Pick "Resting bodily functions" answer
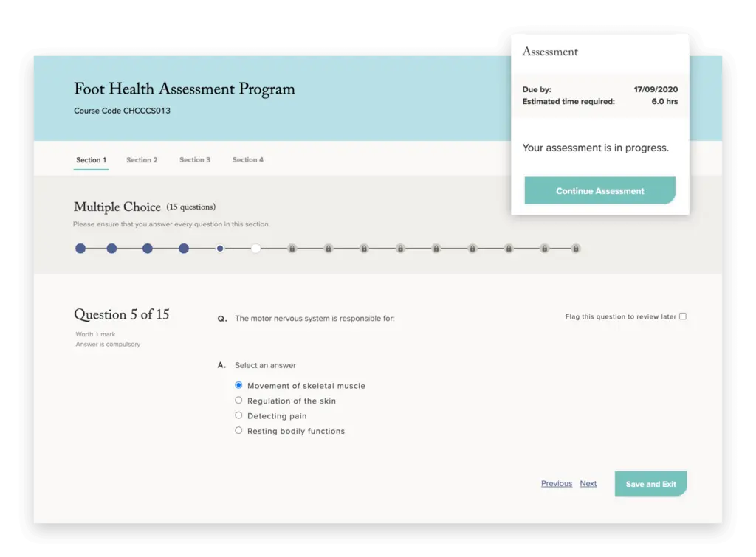The height and width of the screenshot is (557, 756). (238, 430)
